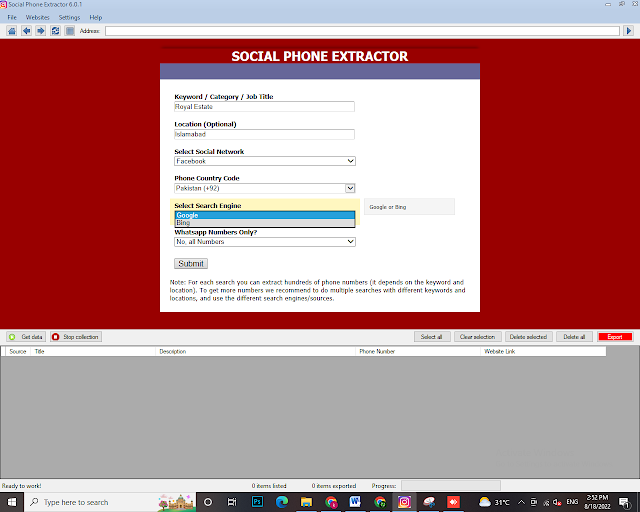Click the Home browser toolbar icon
The height and width of the screenshot is (512, 640).
(12, 31)
